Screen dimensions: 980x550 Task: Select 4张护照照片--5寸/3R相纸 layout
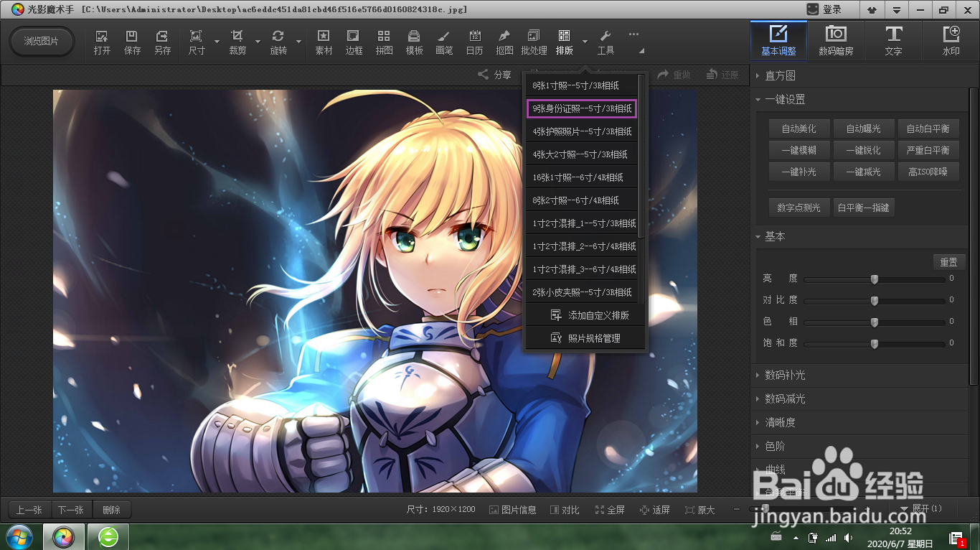click(x=582, y=131)
